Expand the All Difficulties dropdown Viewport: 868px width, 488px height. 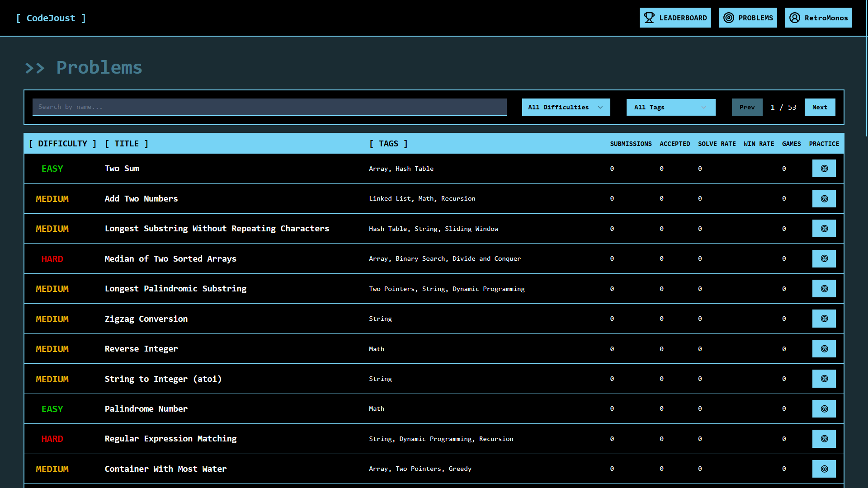pyautogui.click(x=566, y=108)
